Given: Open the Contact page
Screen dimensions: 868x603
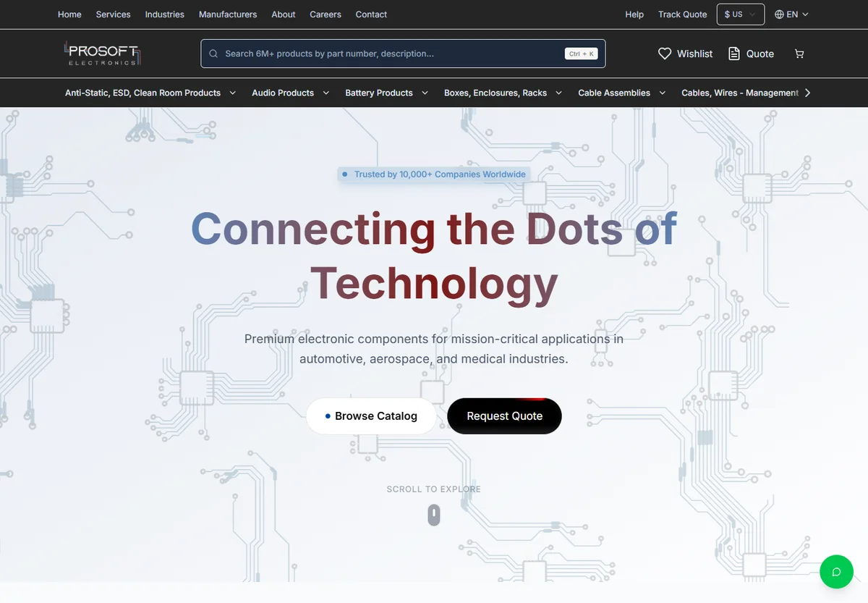Looking at the screenshot, I should 371,14.
